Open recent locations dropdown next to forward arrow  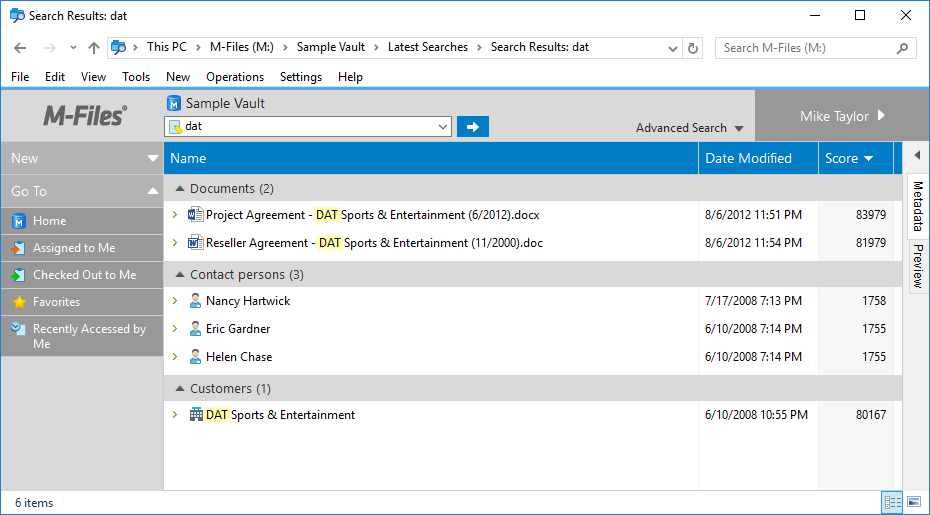tap(74, 47)
